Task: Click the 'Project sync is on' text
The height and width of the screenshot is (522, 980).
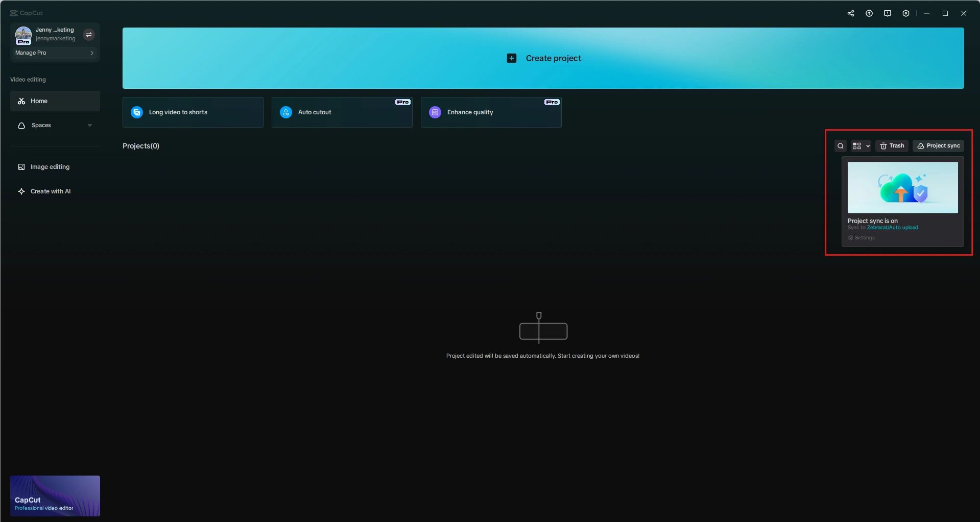Action: [x=873, y=221]
